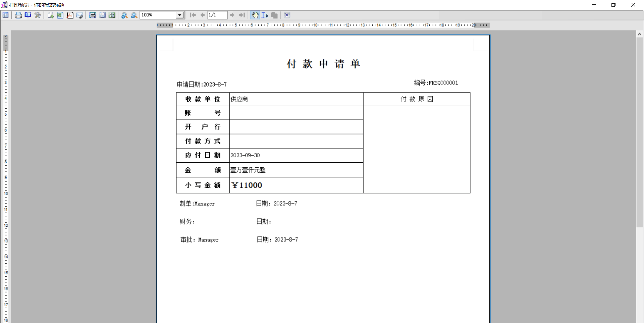This screenshot has width=644, height=323.
Task: Toggle the text selection cursor tool
Action: point(265,15)
